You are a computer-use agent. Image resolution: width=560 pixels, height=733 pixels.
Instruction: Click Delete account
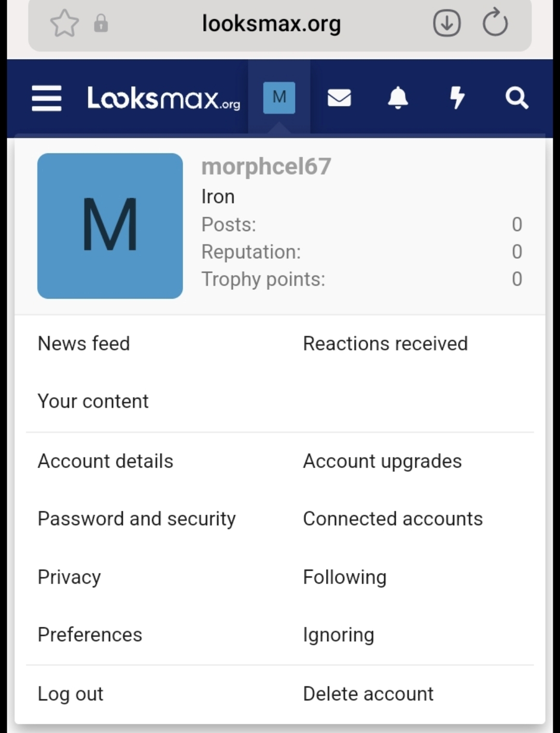(x=368, y=694)
